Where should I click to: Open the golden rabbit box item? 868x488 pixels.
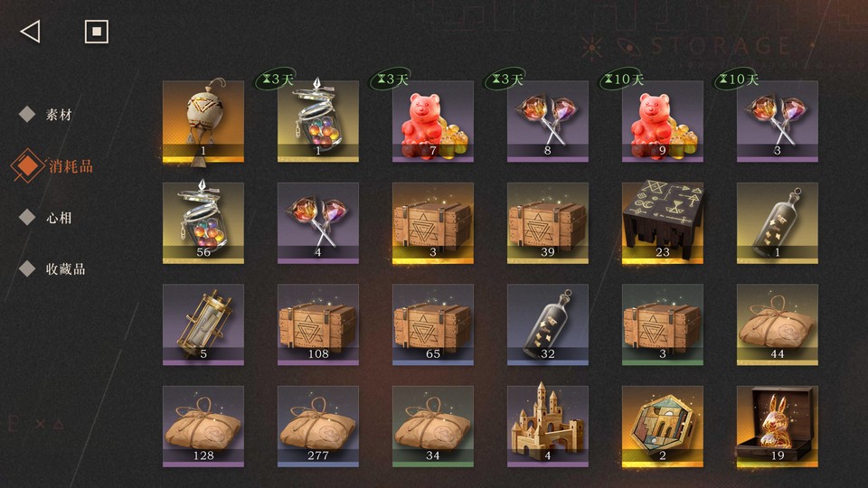778,427
